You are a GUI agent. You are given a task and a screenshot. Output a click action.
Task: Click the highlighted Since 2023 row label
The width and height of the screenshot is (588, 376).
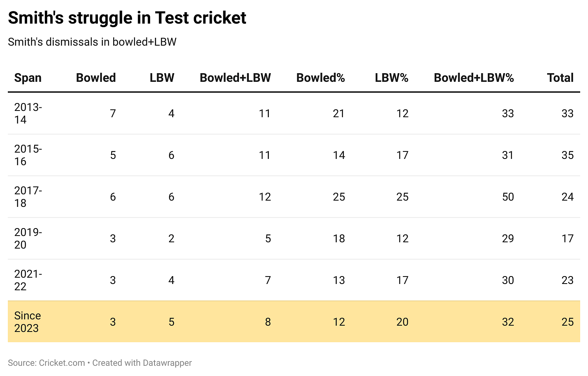28,322
